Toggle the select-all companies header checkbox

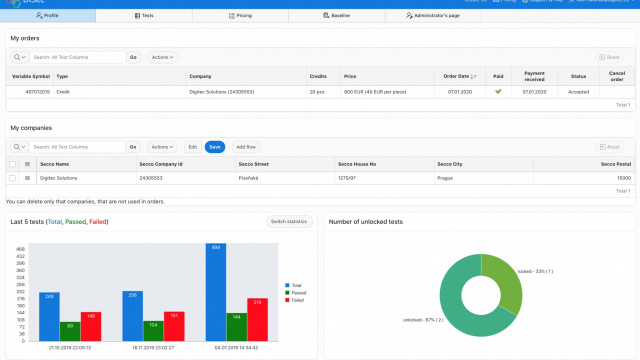point(13,164)
